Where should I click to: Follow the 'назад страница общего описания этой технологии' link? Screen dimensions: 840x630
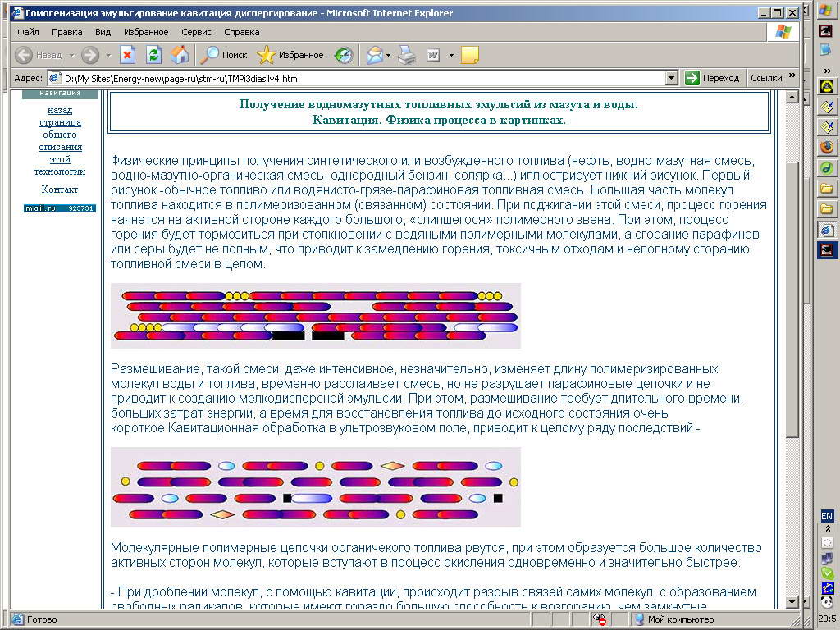pos(59,141)
